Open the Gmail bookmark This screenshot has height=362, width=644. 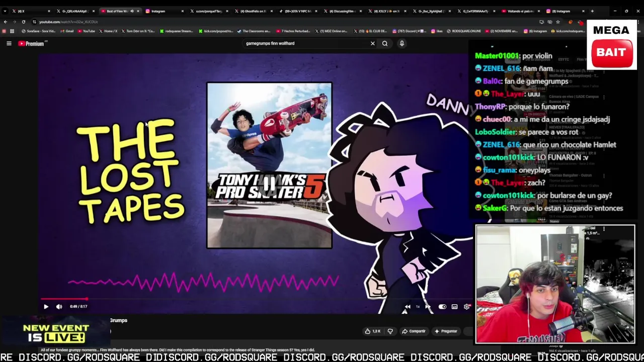pos(66,31)
